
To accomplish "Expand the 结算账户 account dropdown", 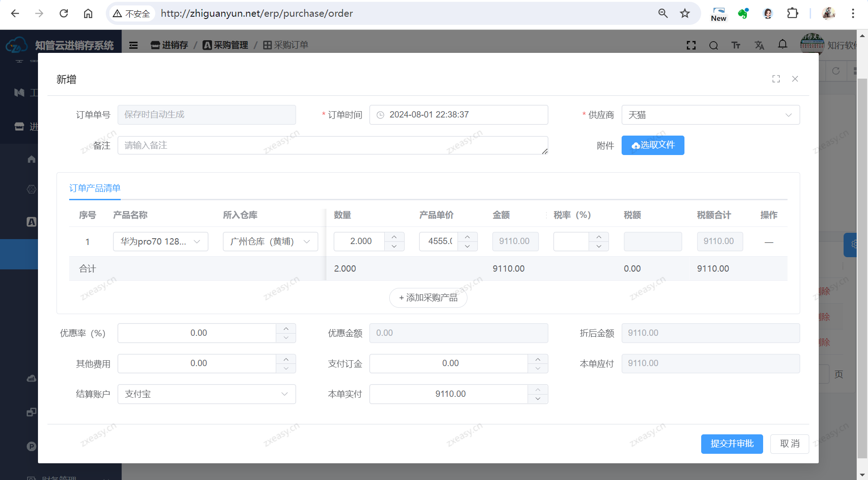I will 207,394.
